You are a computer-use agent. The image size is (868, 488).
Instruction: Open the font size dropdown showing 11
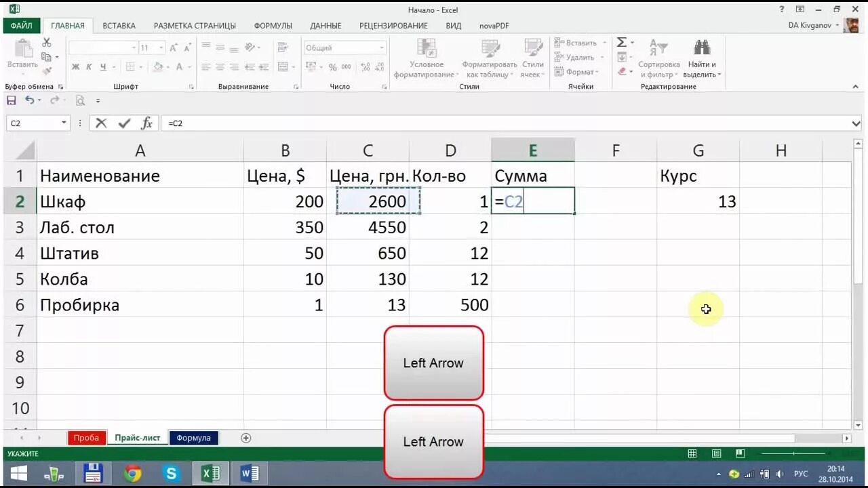pos(151,48)
